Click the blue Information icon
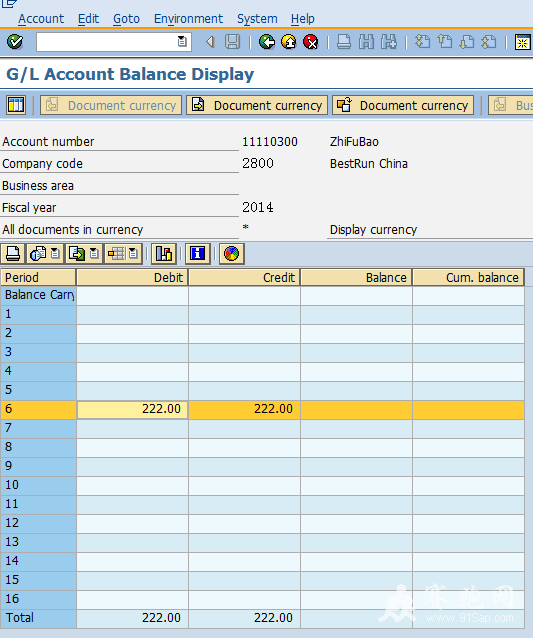533x638 pixels. 198,254
